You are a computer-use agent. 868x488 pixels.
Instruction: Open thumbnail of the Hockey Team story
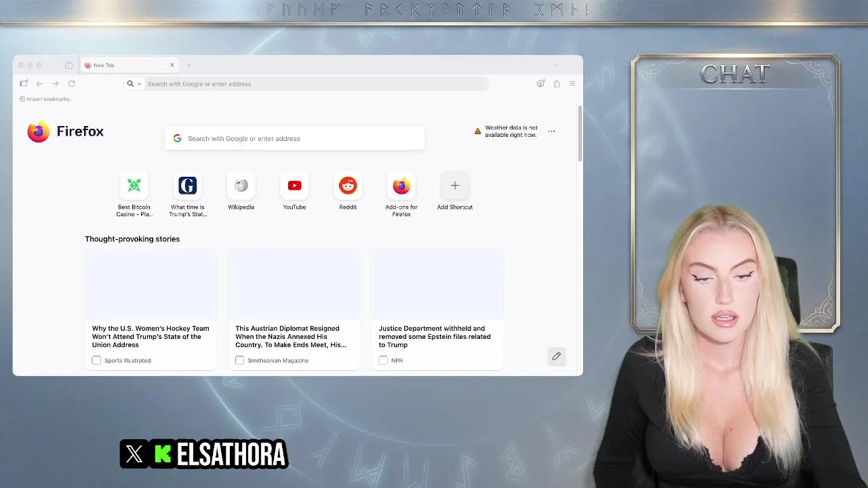tap(151, 284)
